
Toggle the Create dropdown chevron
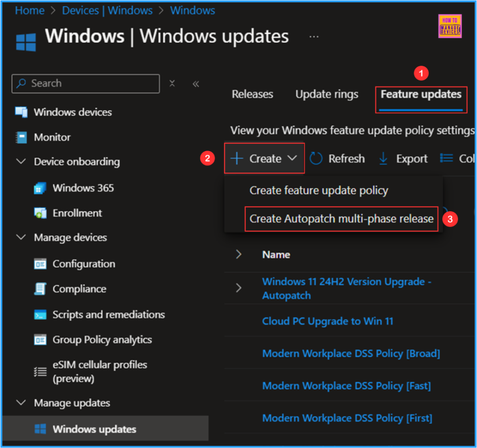pos(293,158)
